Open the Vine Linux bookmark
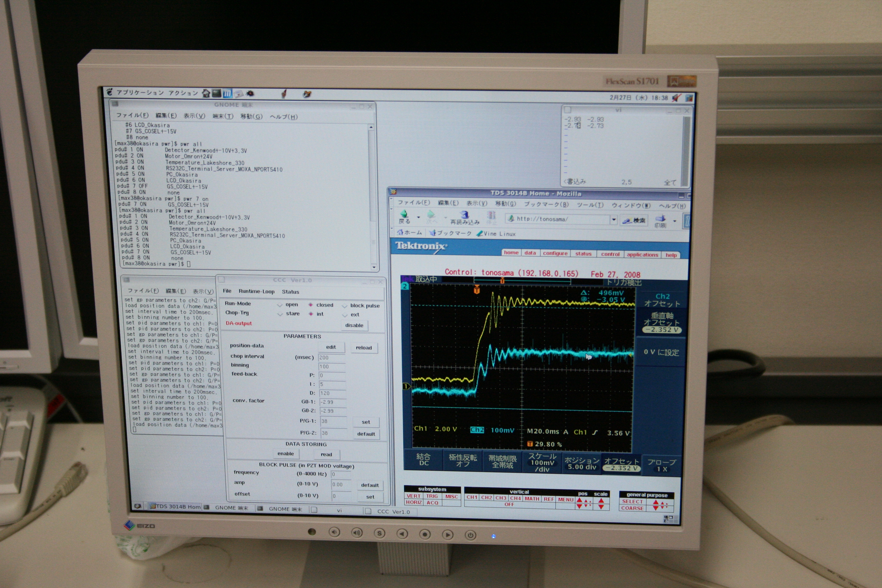The height and width of the screenshot is (588, 882). 496,234
